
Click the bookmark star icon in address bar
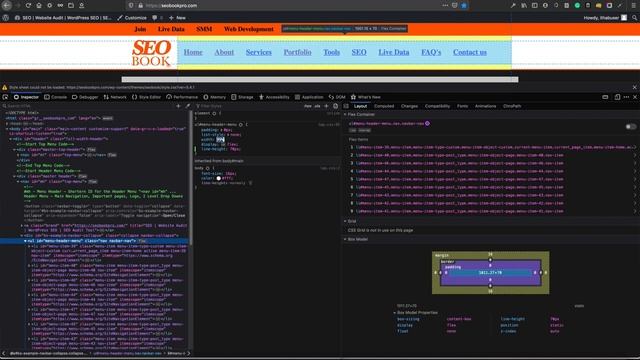point(464,6)
